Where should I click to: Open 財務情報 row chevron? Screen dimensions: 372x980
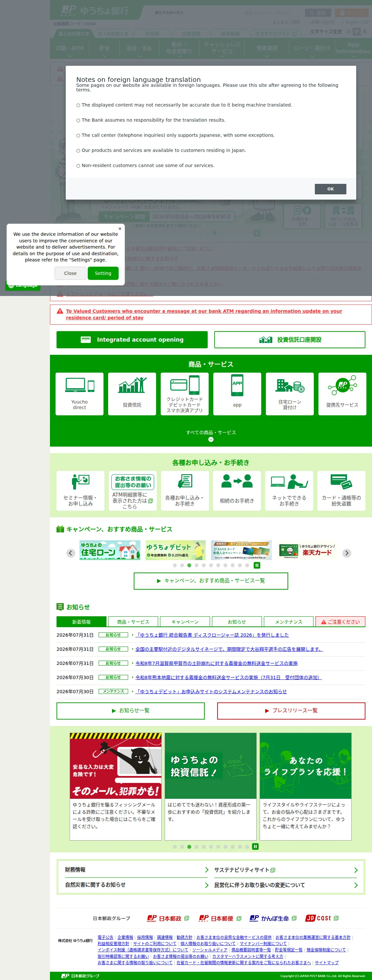pos(207,870)
